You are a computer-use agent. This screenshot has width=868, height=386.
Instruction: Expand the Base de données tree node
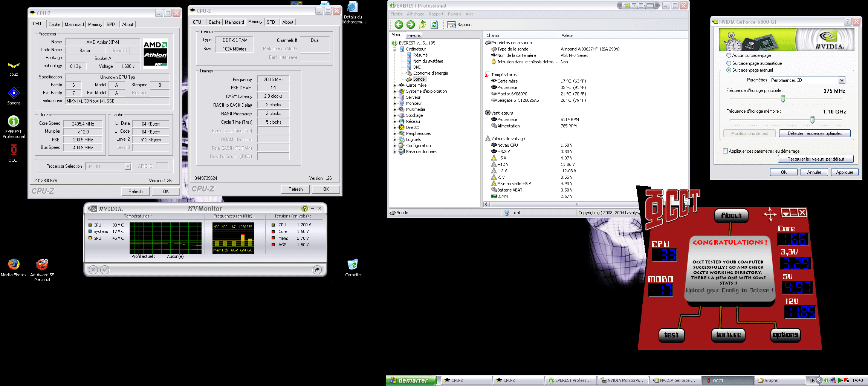point(394,152)
